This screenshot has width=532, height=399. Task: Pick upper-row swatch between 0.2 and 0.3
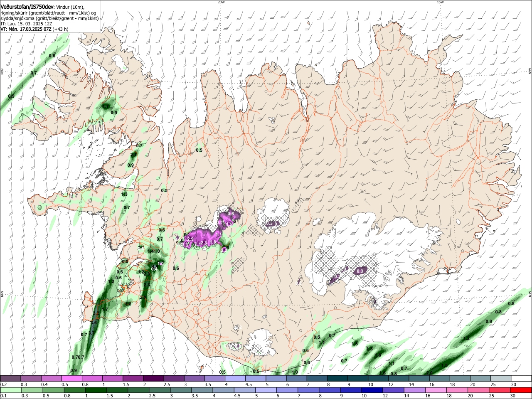pos(10,379)
